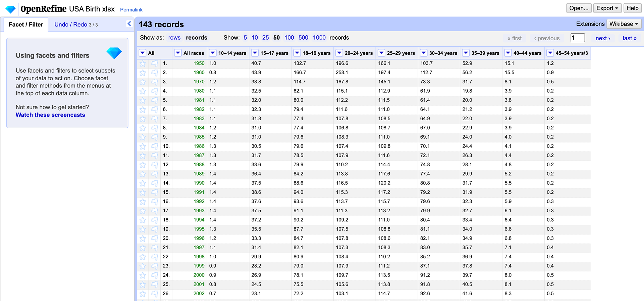
Task: Click the OpenRefine diamond logo
Action: pyautogui.click(x=11, y=9)
